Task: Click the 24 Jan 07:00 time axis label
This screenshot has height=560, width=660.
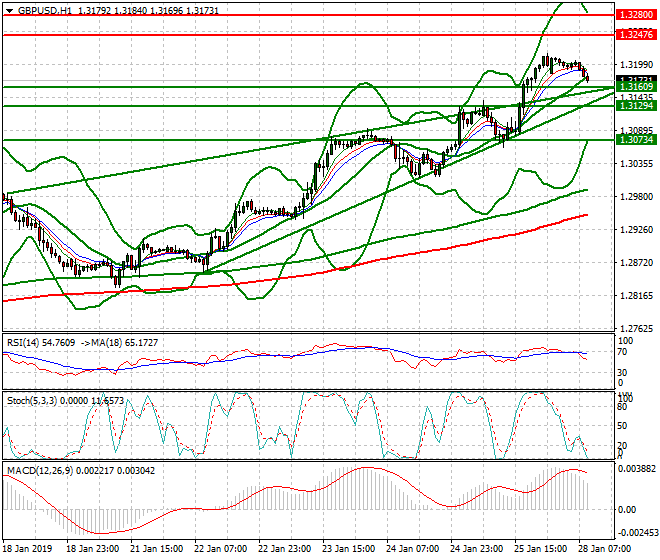Action: coord(412,549)
